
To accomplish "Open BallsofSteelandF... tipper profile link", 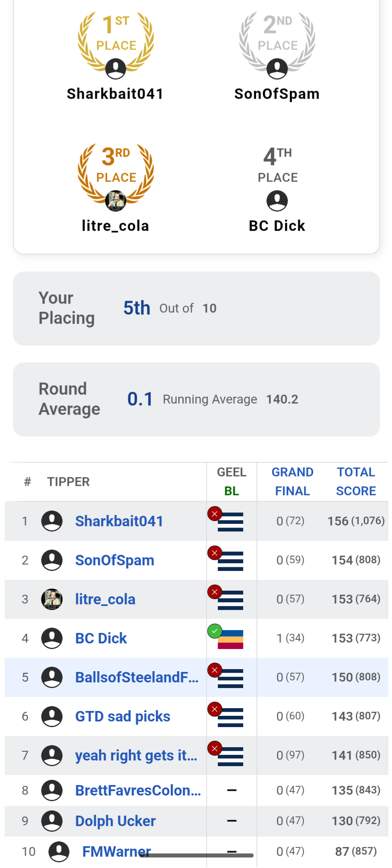I will (x=137, y=677).
